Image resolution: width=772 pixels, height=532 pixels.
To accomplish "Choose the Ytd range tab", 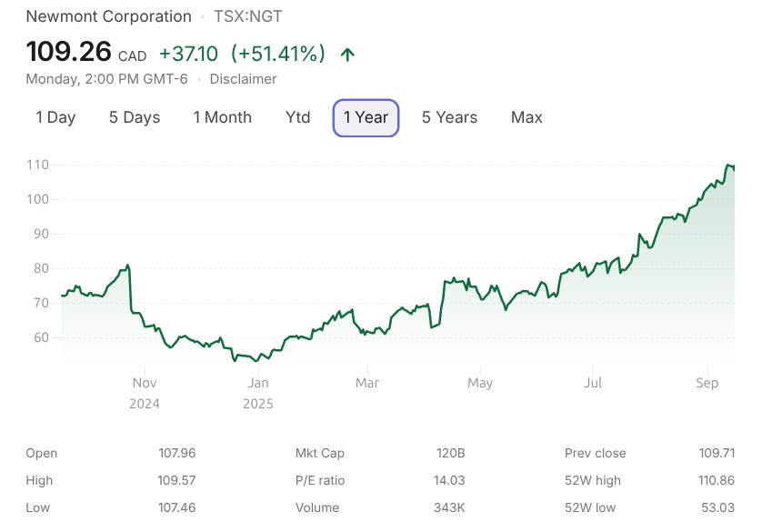I will pos(298,117).
